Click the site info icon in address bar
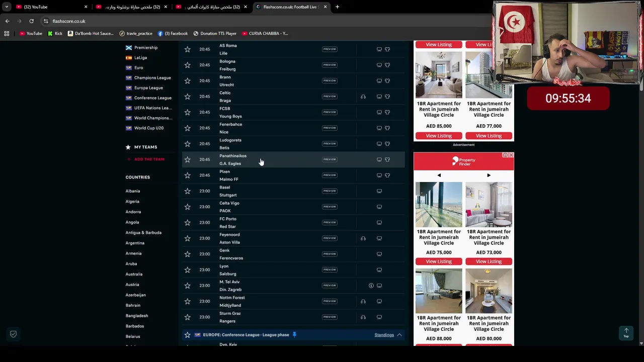The width and height of the screenshot is (644, 362). point(46,21)
